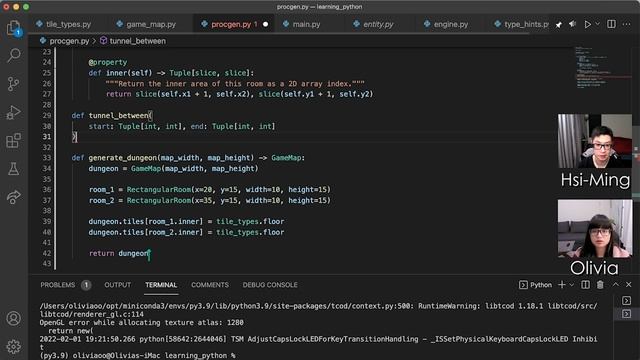The image size is (640, 360).
Task: Open the Output panel tab
Action: pyautogui.click(x=118, y=285)
